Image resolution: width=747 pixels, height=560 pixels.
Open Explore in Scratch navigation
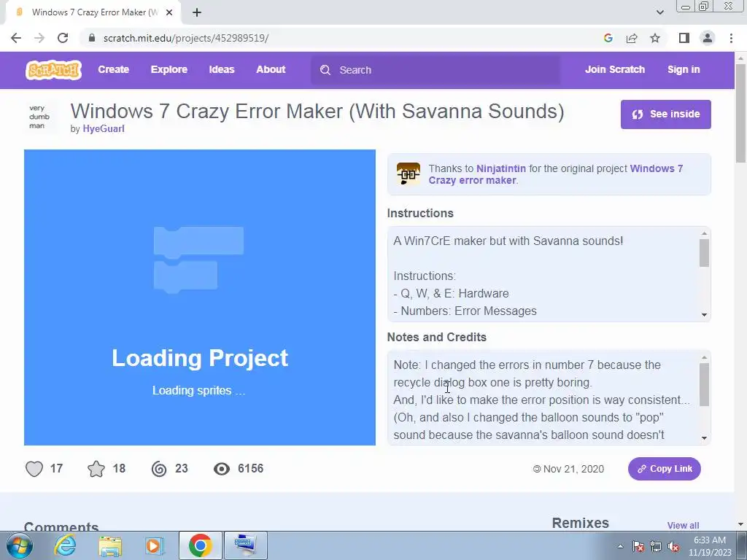(169, 69)
